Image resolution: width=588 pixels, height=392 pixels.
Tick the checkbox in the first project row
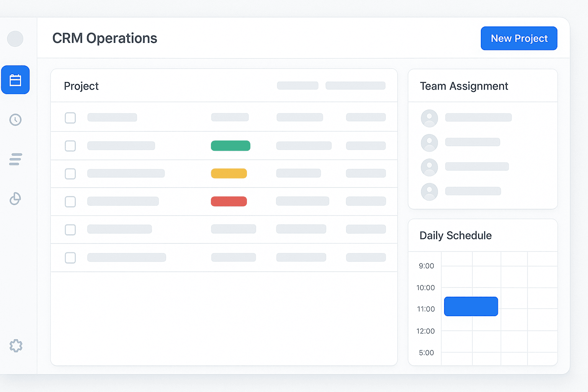70,118
